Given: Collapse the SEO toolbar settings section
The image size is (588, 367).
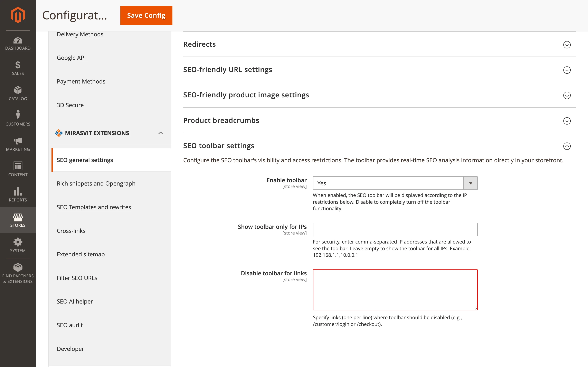Looking at the screenshot, I should [567, 146].
